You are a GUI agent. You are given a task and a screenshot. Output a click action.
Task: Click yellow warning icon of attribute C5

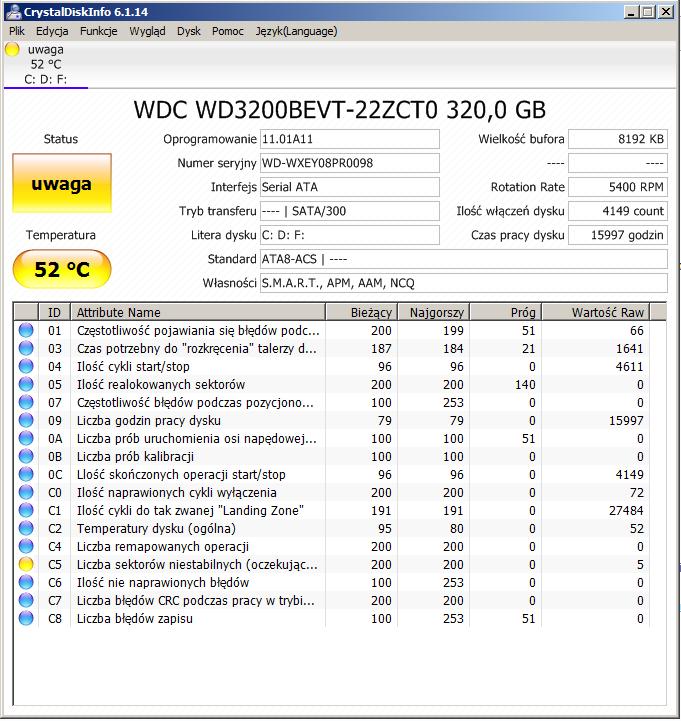(x=26, y=564)
